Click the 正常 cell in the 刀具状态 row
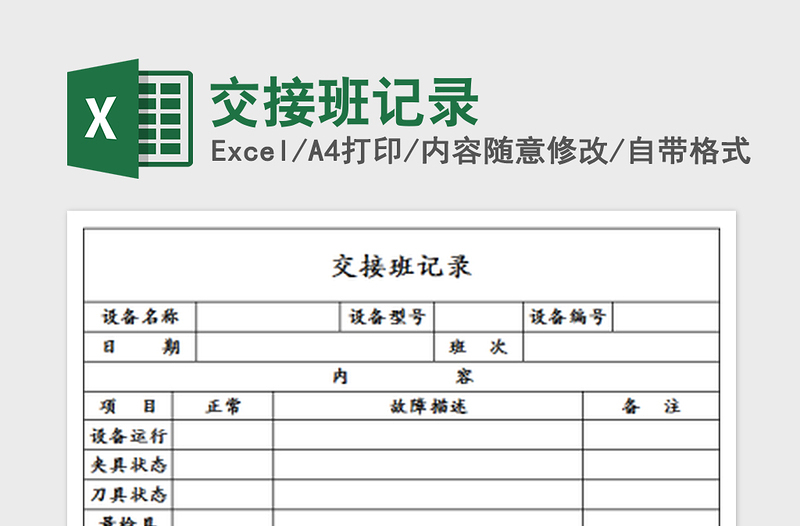 coord(223,494)
